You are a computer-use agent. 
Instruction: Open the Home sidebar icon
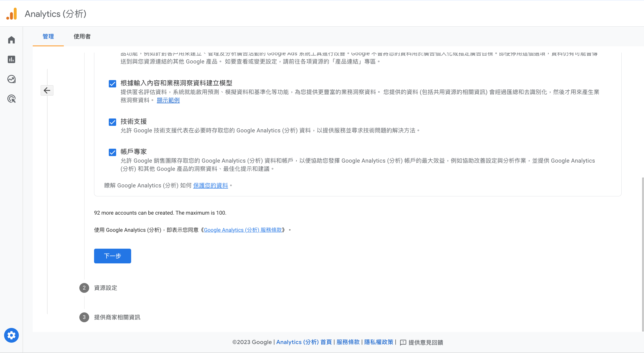click(x=11, y=40)
